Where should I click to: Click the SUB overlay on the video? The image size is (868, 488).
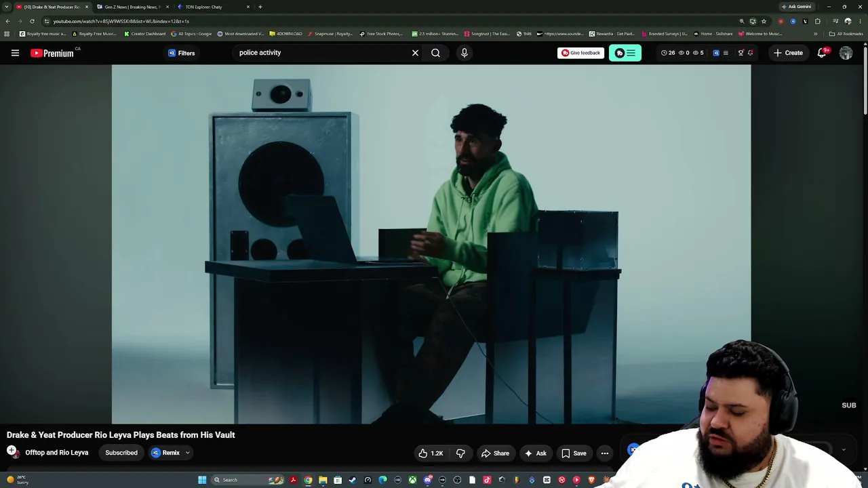849,405
